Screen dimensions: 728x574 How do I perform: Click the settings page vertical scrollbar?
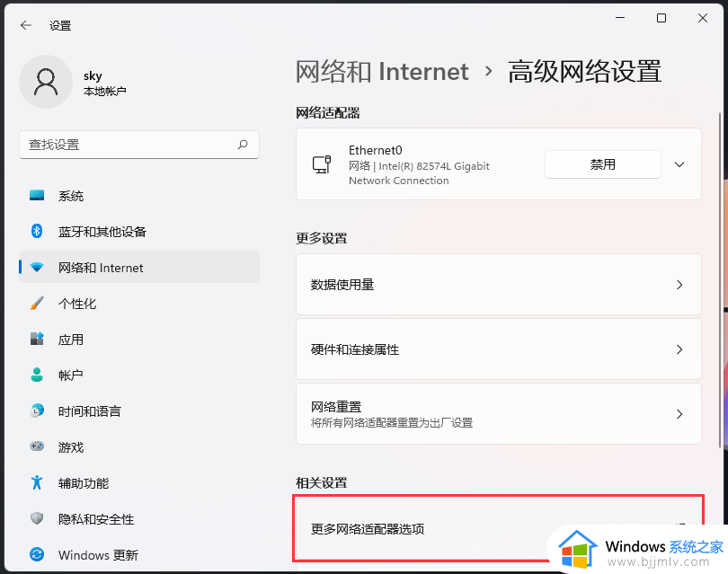pos(720,280)
